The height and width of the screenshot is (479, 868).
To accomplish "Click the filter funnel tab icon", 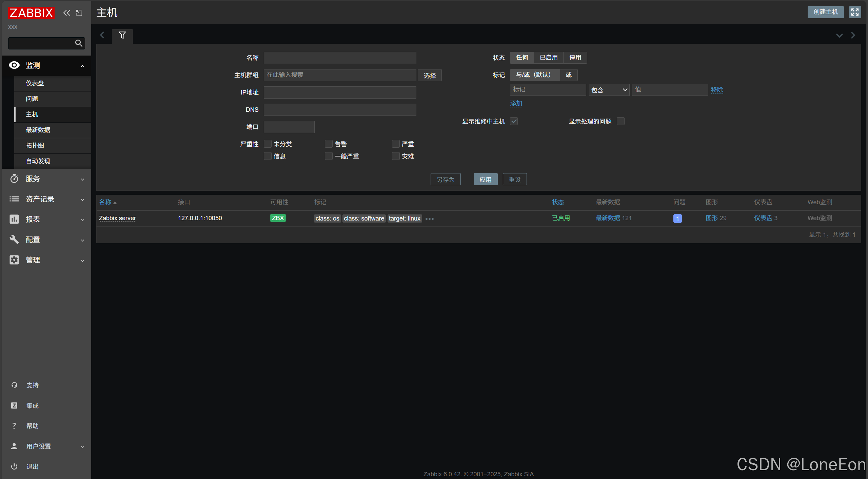I will [122, 35].
